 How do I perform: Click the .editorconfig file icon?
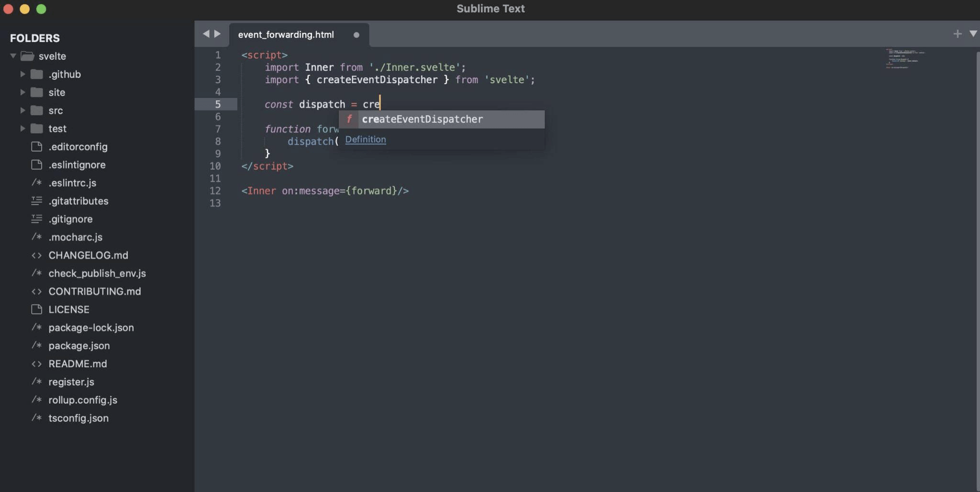(x=36, y=147)
